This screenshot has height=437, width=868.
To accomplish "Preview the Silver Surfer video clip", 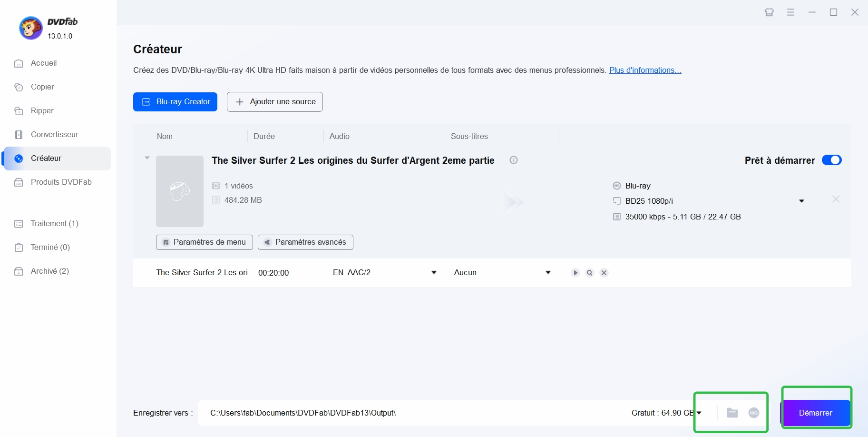I will coord(575,273).
